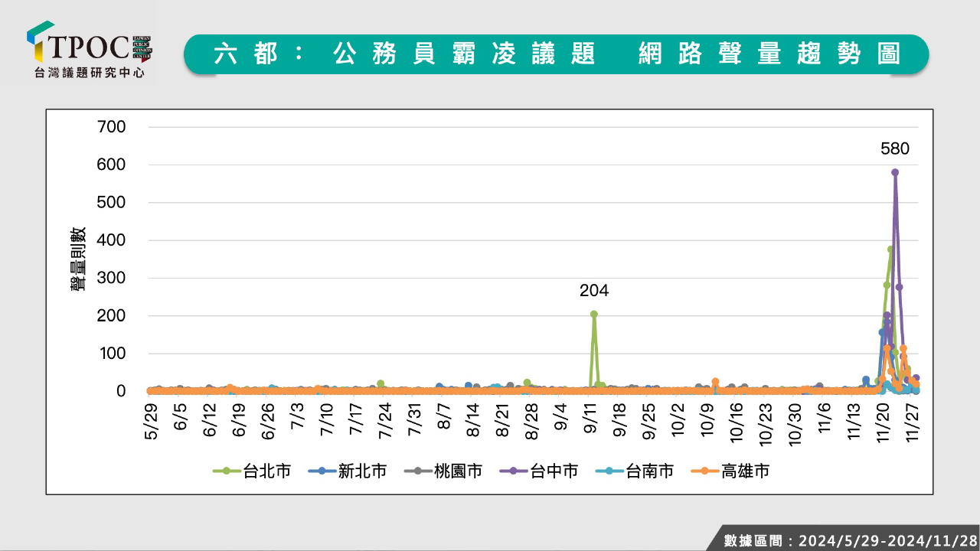Screen dimensions: 980x551
Task: Select the green data point at 204
Action: pyautogui.click(x=594, y=314)
